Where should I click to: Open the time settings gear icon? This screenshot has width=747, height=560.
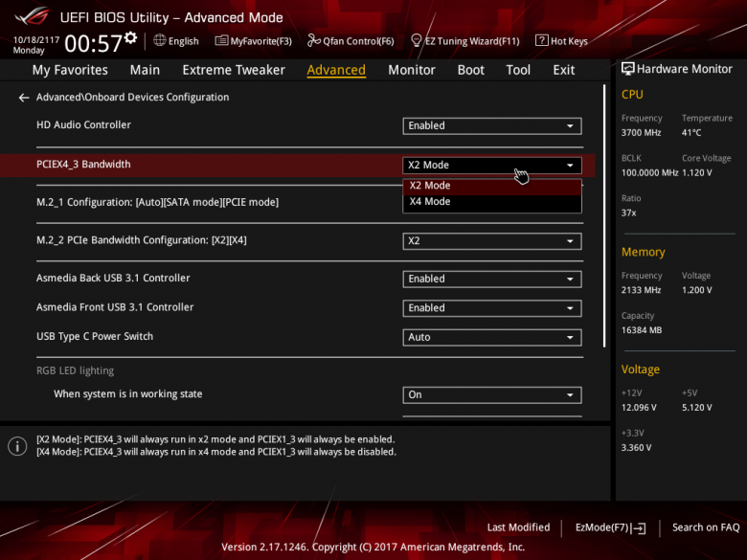(x=131, y=38)
